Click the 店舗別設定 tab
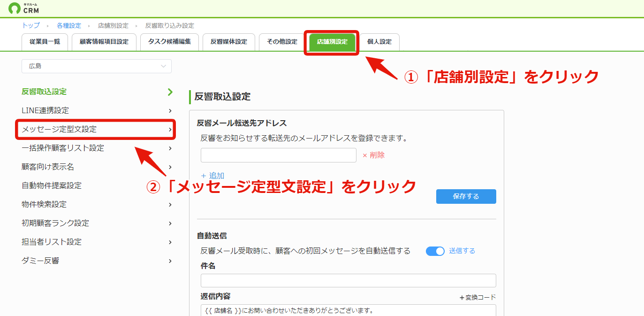The image size is (644, 316). pos(332,42)
